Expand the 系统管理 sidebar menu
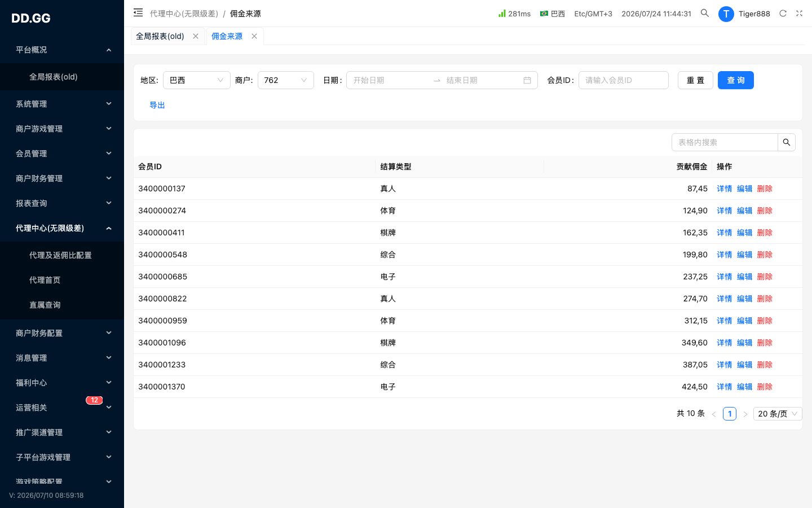 62,104
